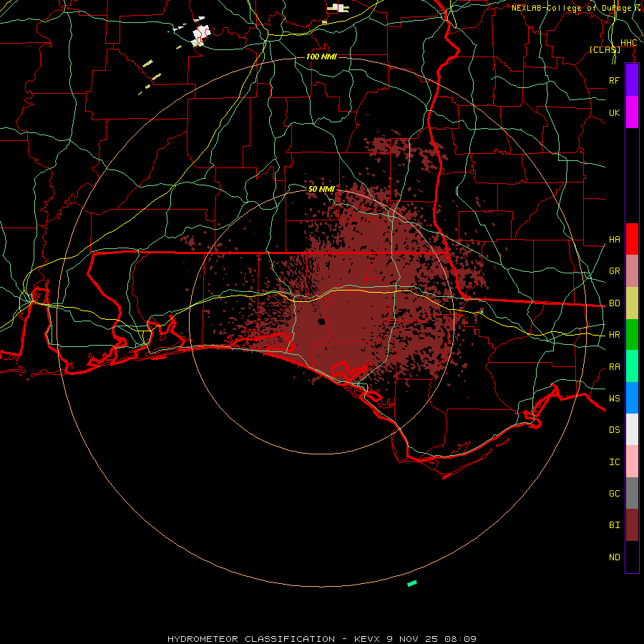Image resolution: width=644 pixels, height=644 pixels.
Task: Click the HA red legend swatch
Action: pyautogui.click(x=632, y=239)
